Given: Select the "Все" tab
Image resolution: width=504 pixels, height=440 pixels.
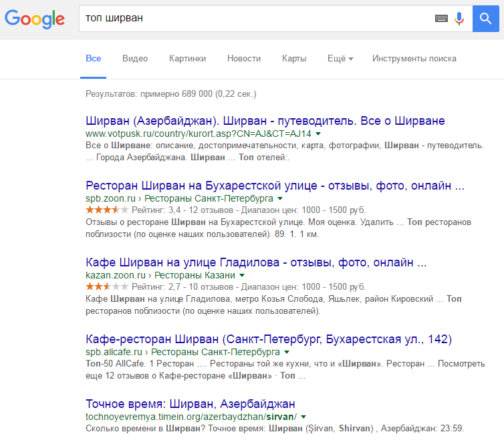Looking at the screenshot, I should point(93,59).
